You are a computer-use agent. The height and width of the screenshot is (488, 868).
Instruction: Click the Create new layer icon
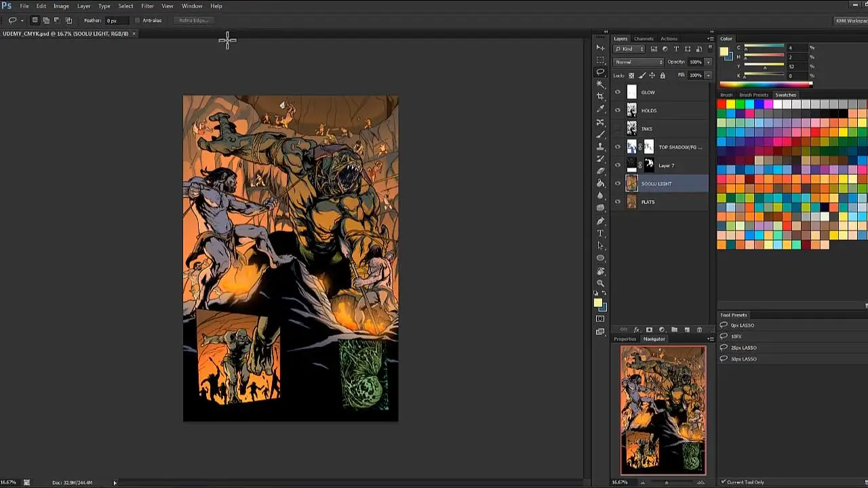tap(687, 330)
